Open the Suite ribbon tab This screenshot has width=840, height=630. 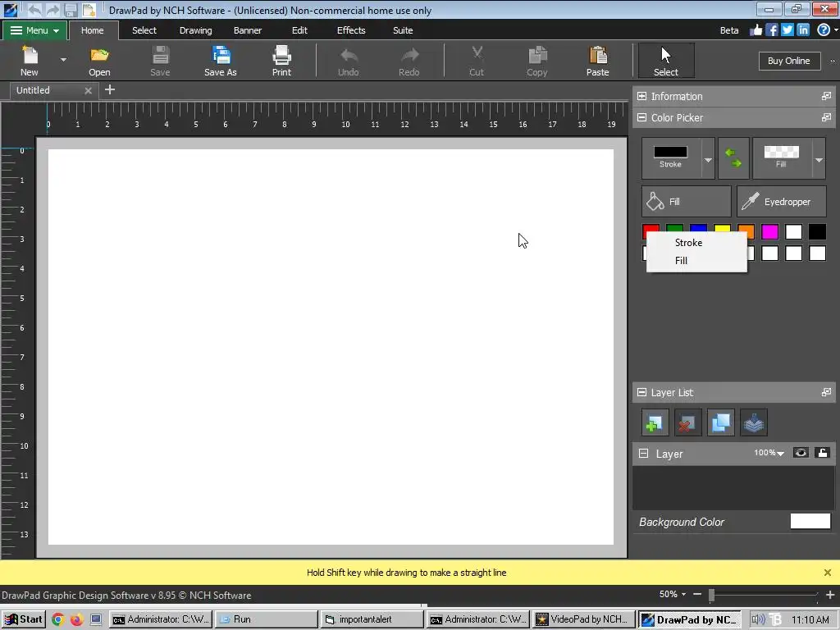(x=403, y=30)
